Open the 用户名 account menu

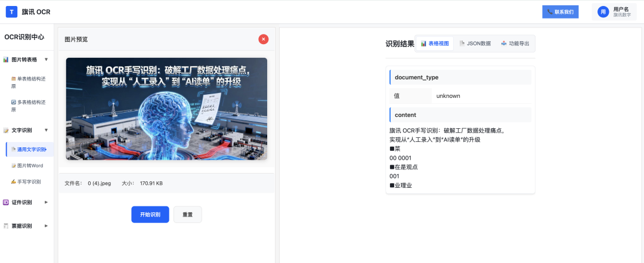614,12
